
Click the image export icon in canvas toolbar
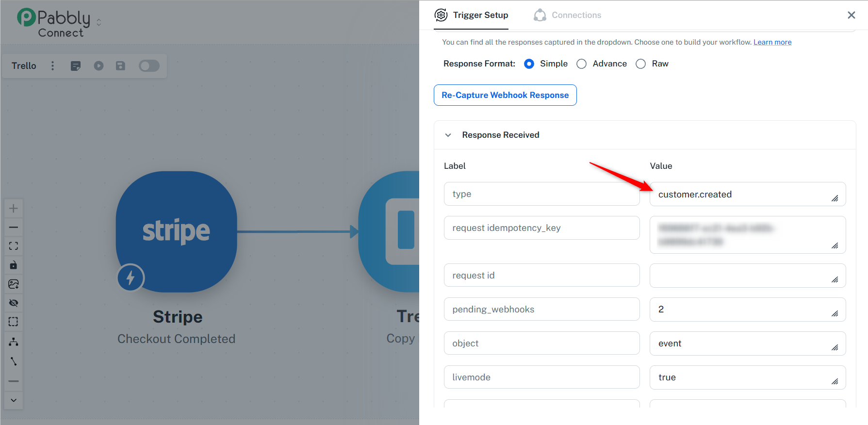pos(14,284)
